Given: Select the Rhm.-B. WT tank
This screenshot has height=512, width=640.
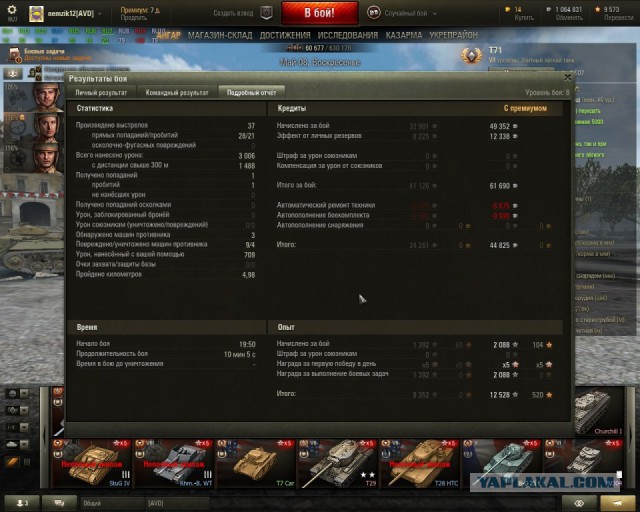Looking at the screenshot, I should pyautogui.click(x=173, y=463).
